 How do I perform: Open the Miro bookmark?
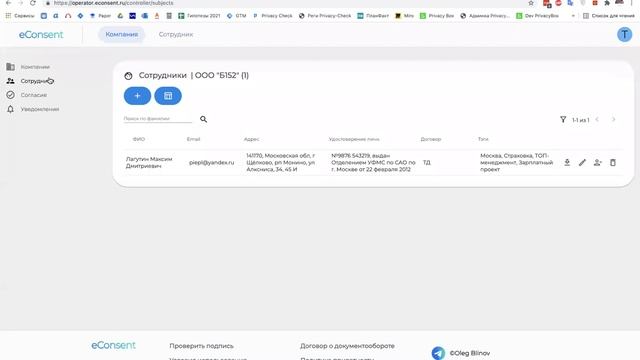(x=404, y=16)
